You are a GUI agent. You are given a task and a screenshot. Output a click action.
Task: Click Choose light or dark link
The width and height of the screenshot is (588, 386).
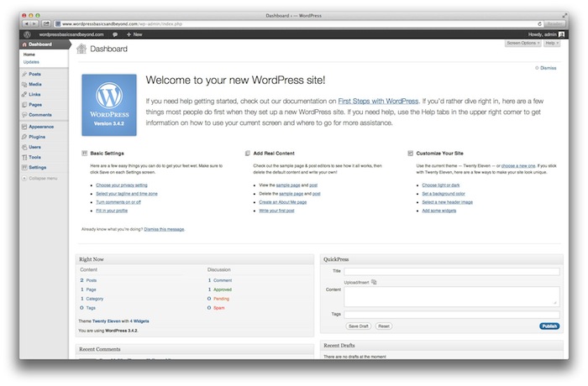pyautogui.click(x=441, y=185)
